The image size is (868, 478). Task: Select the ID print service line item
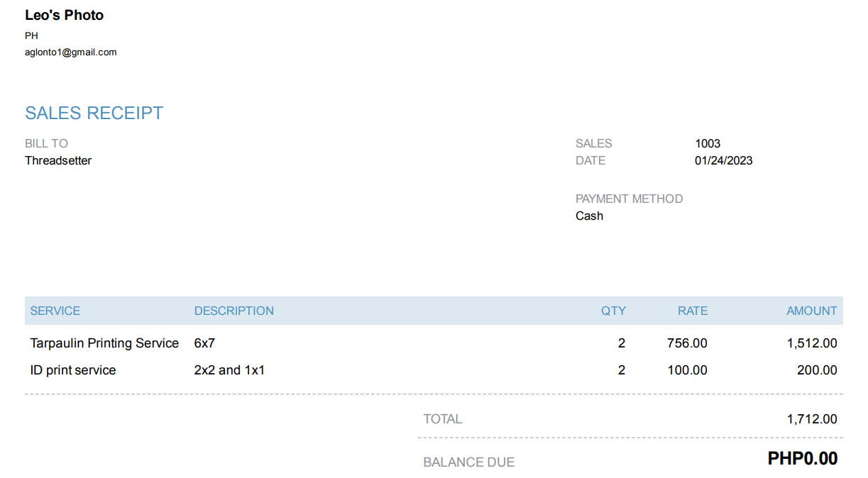[x=72, y=370]
